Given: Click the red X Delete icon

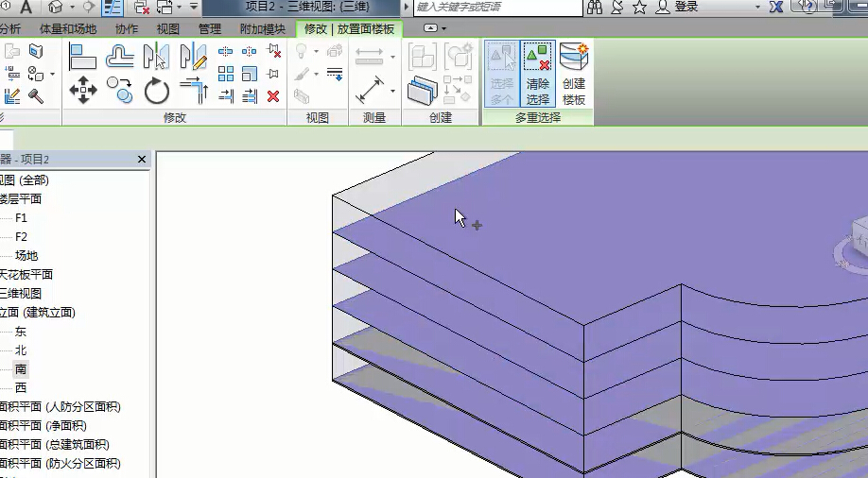Looking at the screenshot, I should 273,96.
